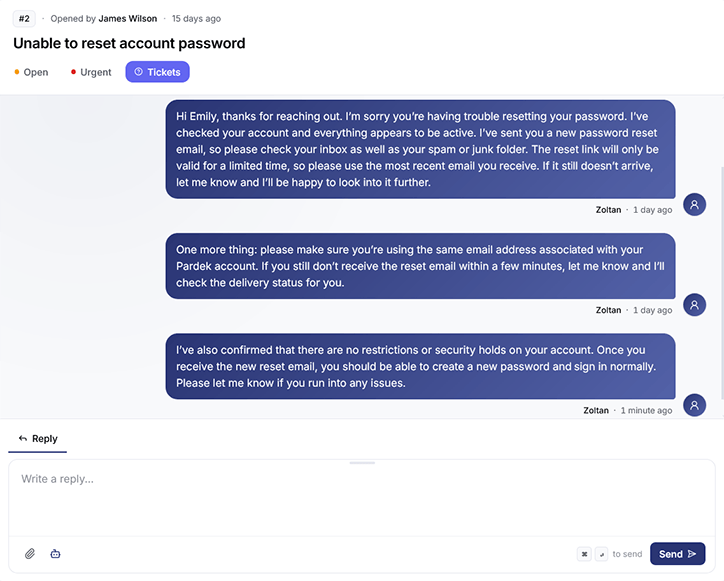Click the attachment paperclip icon

coord(30,553)
